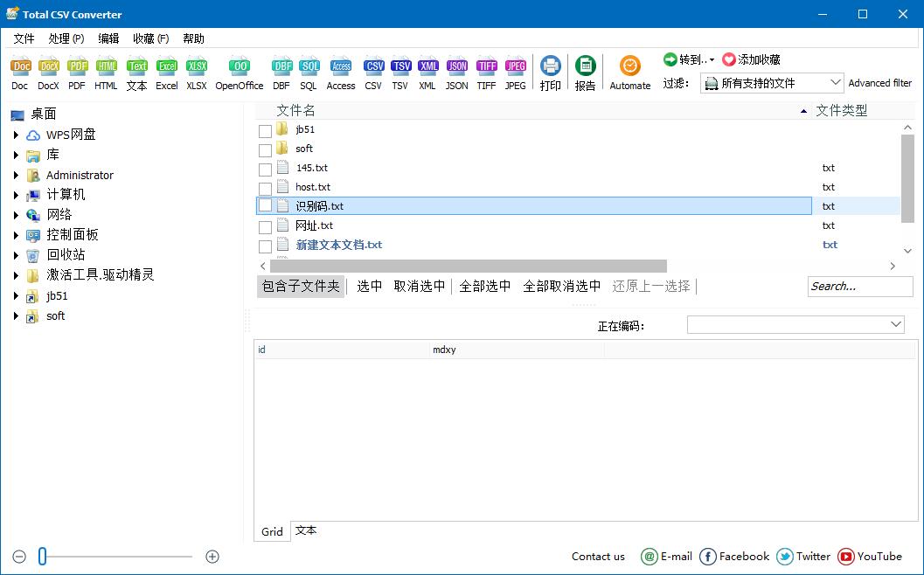This screenshot has width=924, height=575.
Task: Select the CSV toolbar icon
Action: coord(373,66)
